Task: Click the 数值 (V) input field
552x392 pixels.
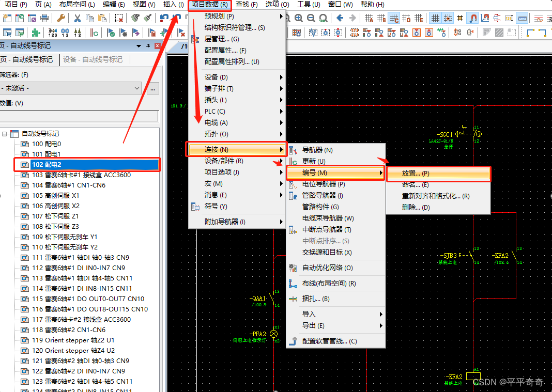Action: click(x=79, y=116)
